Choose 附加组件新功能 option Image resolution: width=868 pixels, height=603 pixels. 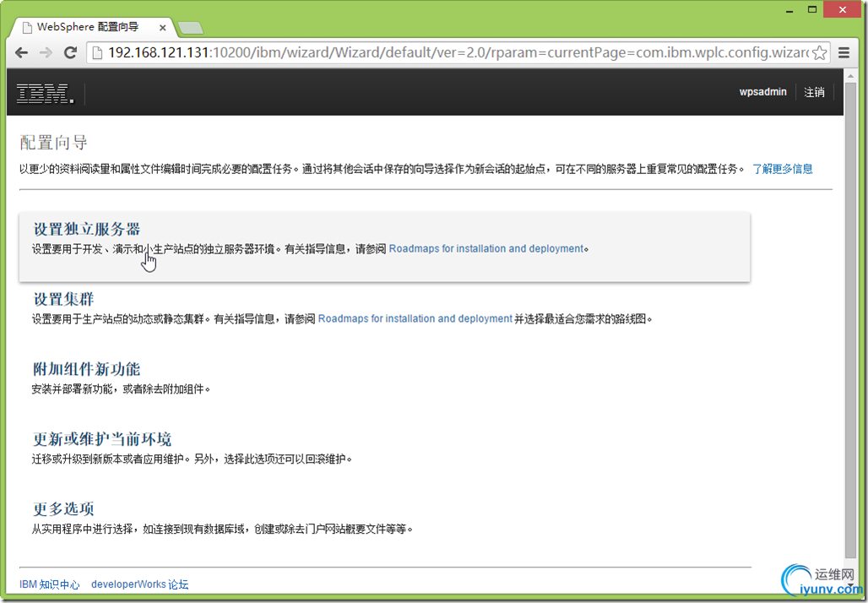tap(87, 369)
